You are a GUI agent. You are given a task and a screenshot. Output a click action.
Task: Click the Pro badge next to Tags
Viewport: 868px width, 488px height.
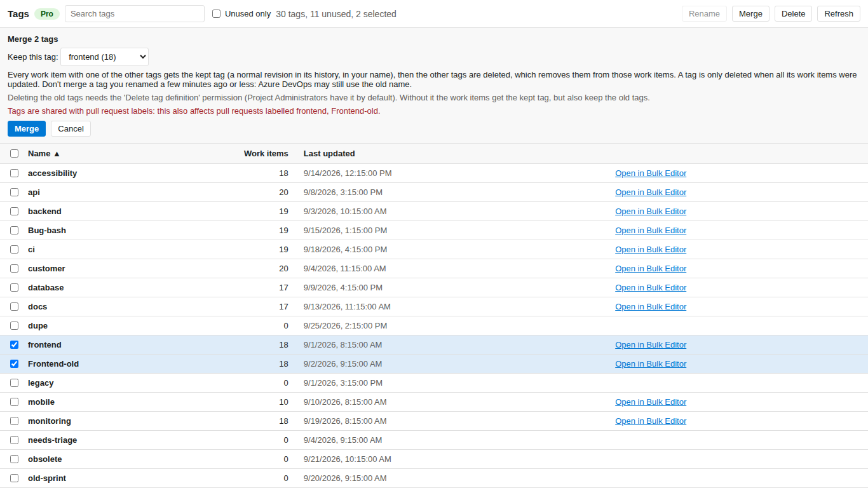(x=47, y=14)
